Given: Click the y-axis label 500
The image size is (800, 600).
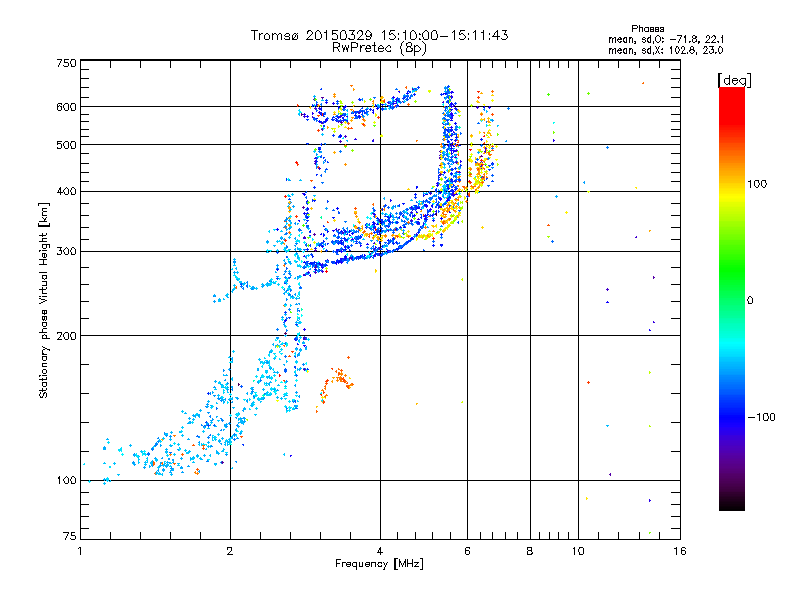Looking at the screenshot, I should pyautogui.click(x=66, y=145).
